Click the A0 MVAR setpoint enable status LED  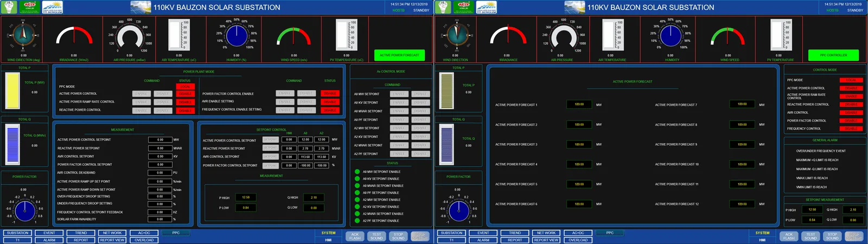coord(358,186)
